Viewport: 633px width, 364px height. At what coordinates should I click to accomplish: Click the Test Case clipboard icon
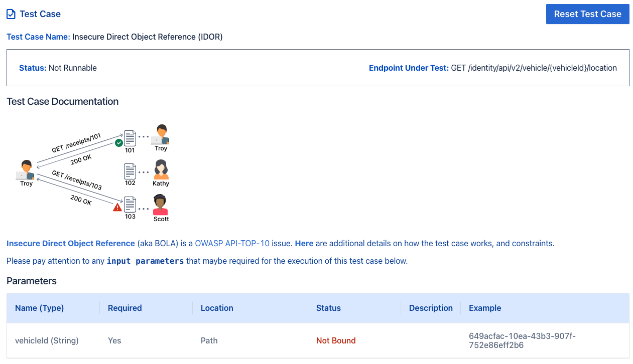tap(11, 14)
